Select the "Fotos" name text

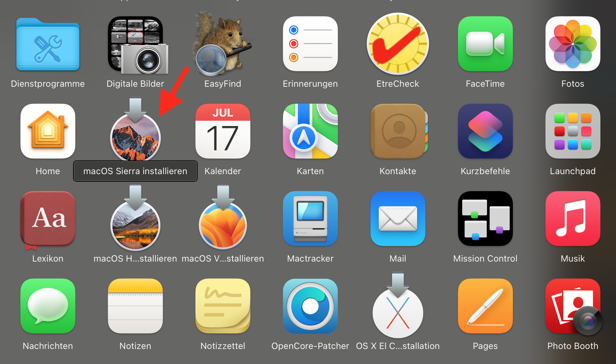[x=573, y=84]
